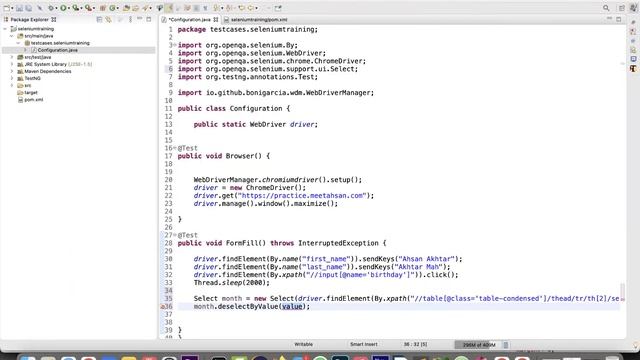The image size is (640, 360).
Task: Open the Package Explorer view menu
Action: tap(131, 20)
